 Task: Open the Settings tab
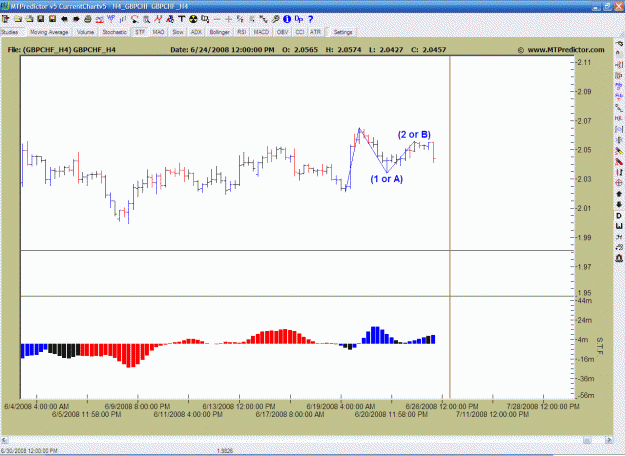point(343,32)
